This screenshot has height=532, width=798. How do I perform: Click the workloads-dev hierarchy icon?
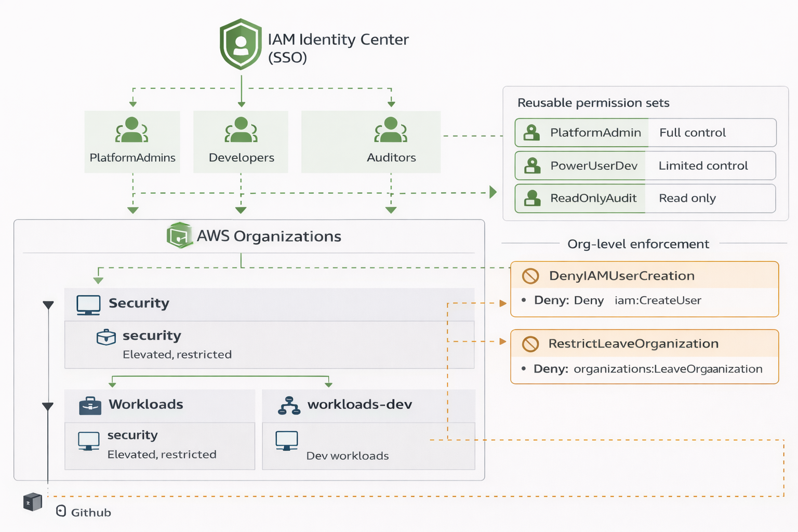pyautogui.click(x=289, y=405)
